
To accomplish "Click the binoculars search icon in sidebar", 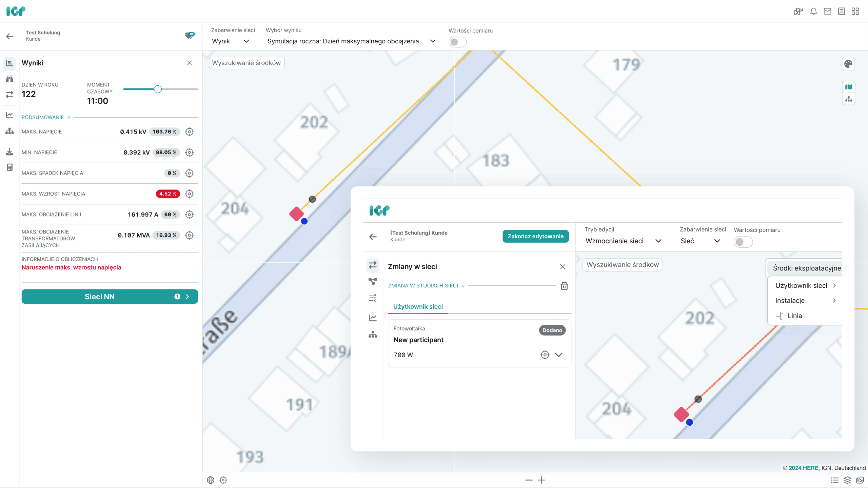I will point(9,79).
